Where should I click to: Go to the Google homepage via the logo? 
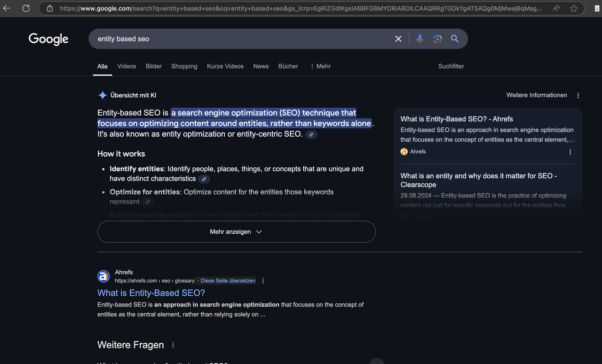(48, 39)
